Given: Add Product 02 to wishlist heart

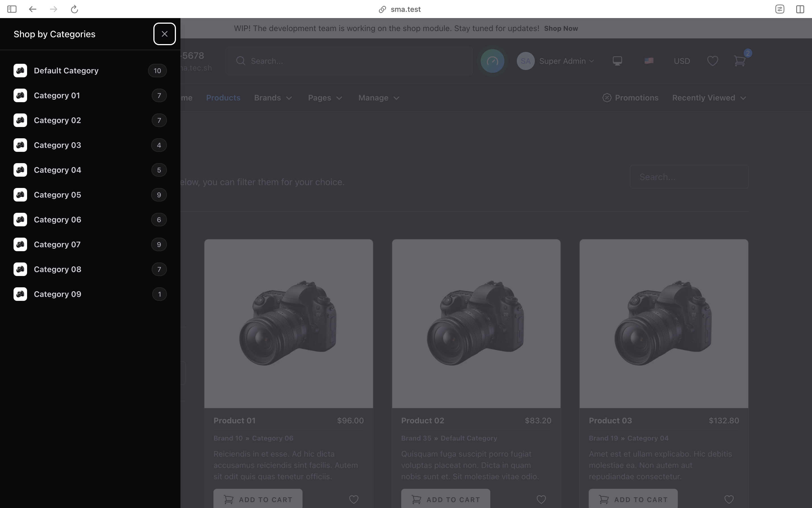Looking at the screenshot, I should click(x=541, y=500).
